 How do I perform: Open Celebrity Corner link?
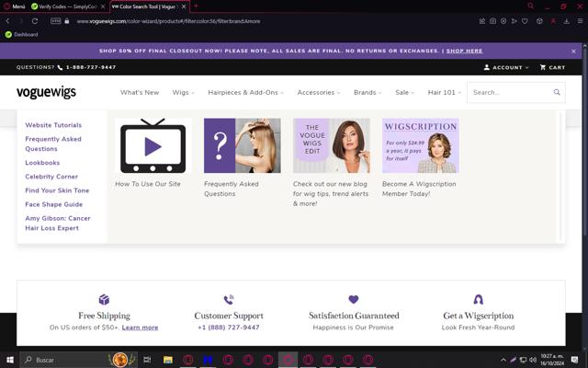click(51, 177)
